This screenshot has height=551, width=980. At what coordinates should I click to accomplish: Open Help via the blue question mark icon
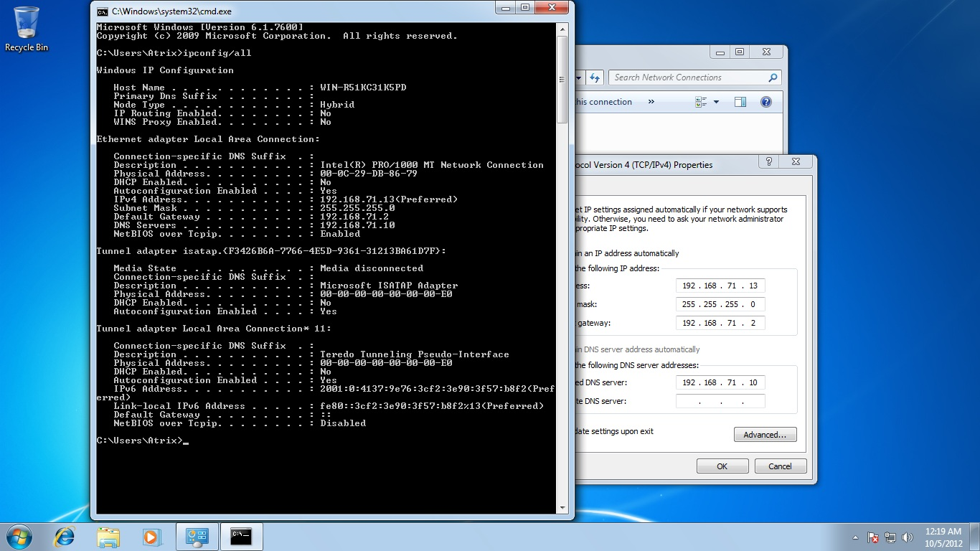[765, 101]
